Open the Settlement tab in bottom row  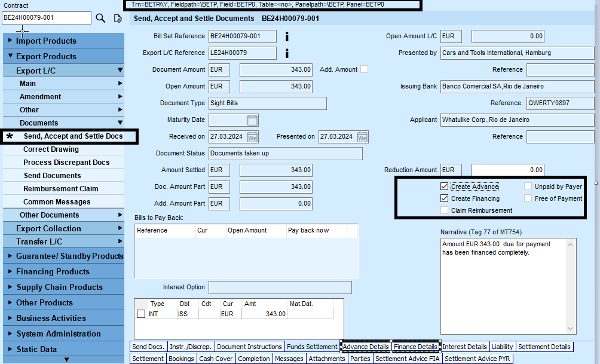[x=148, y=359]
